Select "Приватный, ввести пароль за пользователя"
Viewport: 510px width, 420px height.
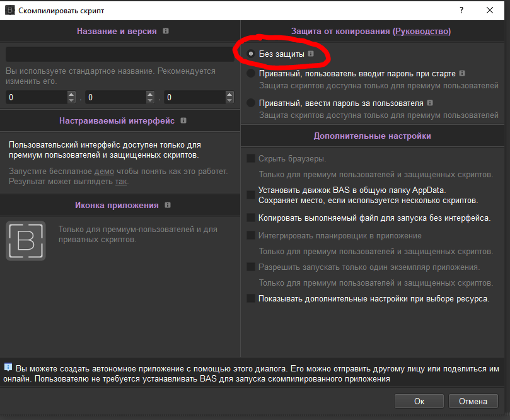pos(250,102)
